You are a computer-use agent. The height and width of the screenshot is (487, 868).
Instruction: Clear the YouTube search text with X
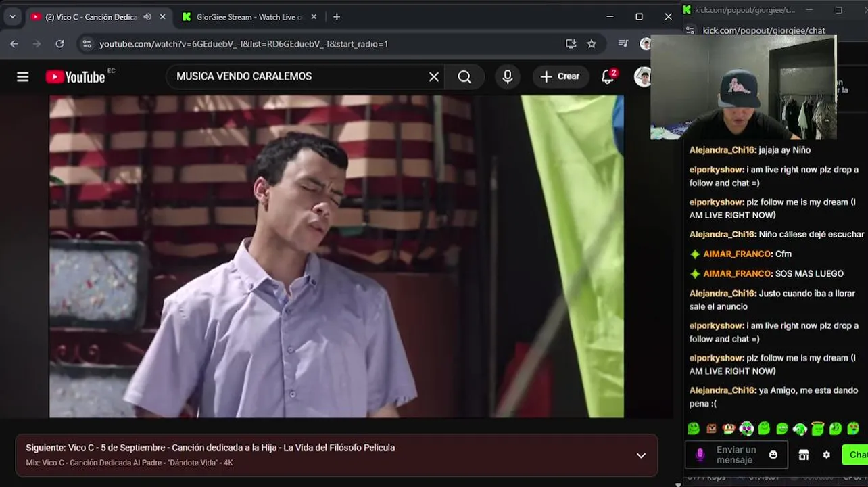click(434, 77)
